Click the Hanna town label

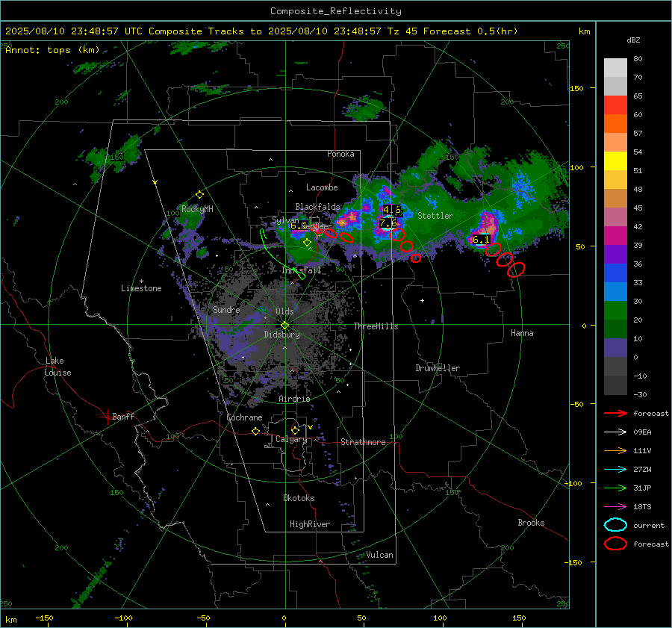pyautogui.click(x=522, y=333)
